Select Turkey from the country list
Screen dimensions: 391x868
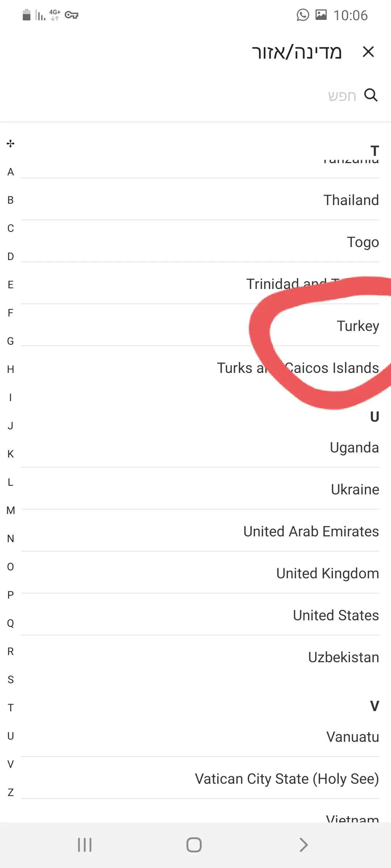point(358,326)
